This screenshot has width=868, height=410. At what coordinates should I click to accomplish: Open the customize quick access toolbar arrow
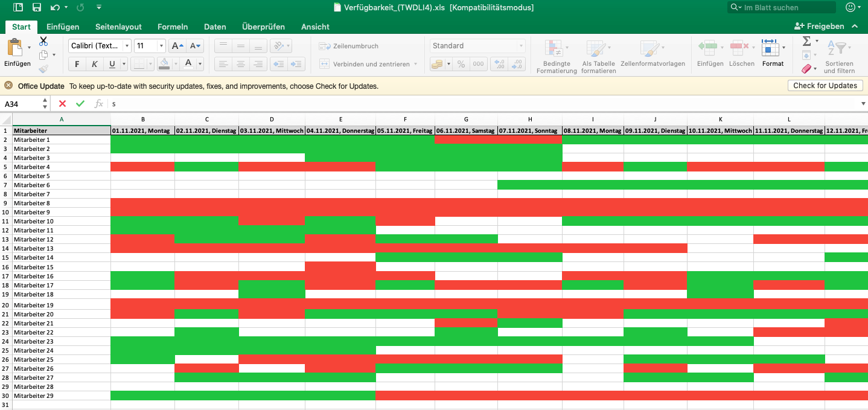coord(99,8)
